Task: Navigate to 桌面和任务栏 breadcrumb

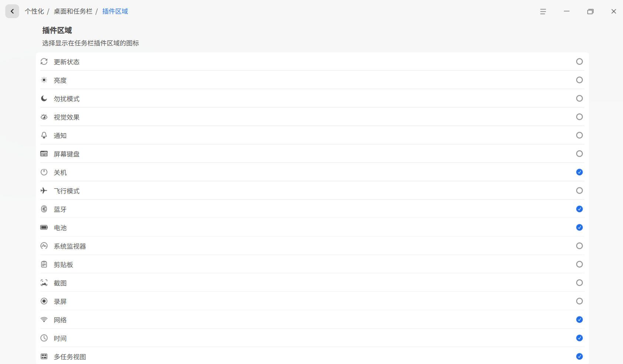Action: tap(73, 11)
